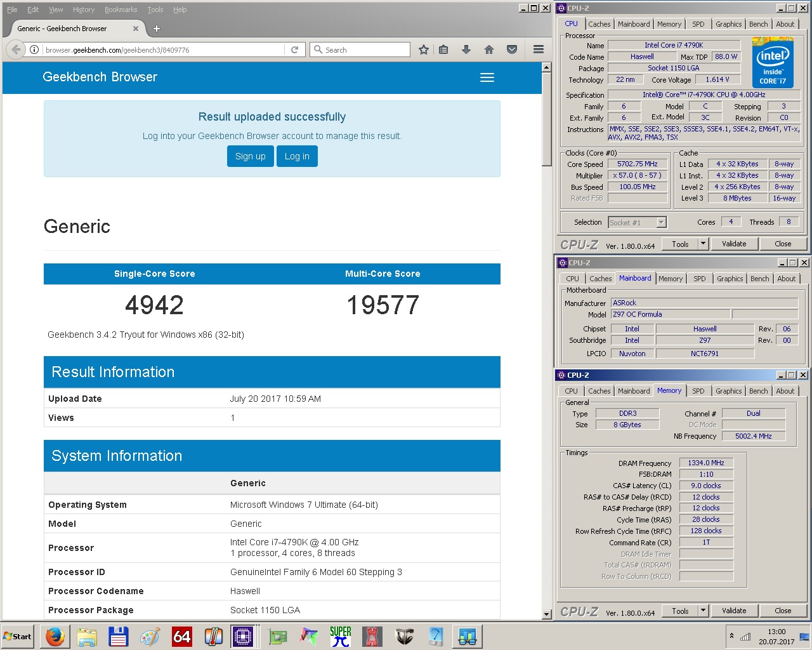Click the URL address bar field

pyautogui.click(x=165, y=50)
